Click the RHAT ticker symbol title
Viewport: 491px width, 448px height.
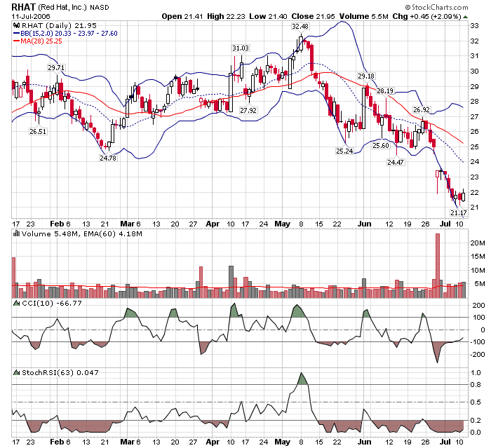pos(23,7)
